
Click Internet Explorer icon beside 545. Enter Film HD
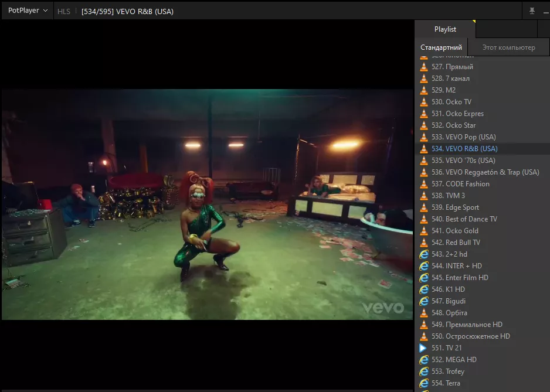(424, 278)
